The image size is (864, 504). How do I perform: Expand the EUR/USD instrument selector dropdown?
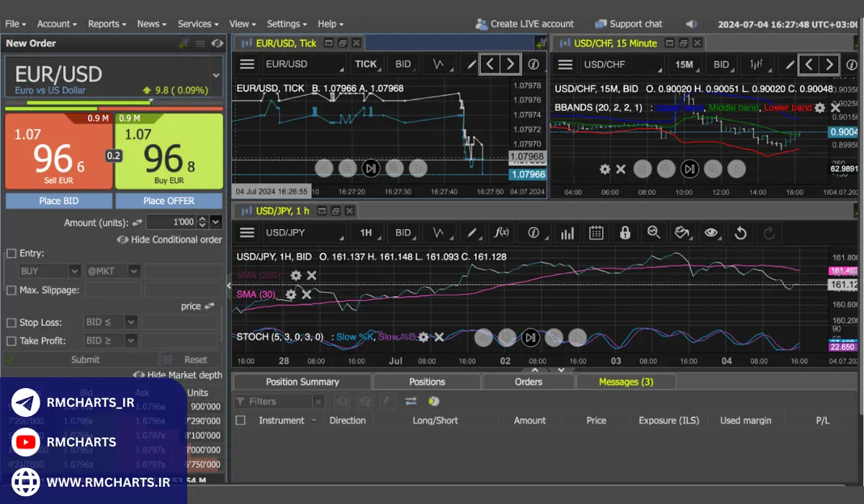215,75
